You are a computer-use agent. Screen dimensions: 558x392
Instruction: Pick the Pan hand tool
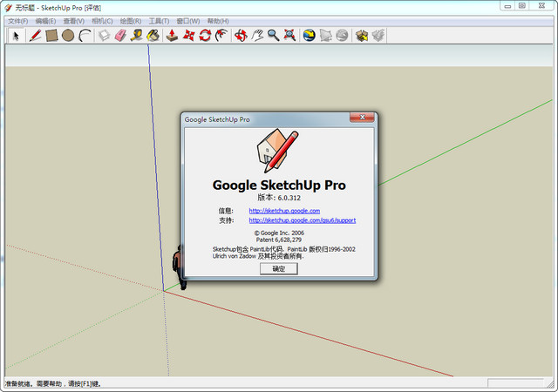(x=257, y=36)
